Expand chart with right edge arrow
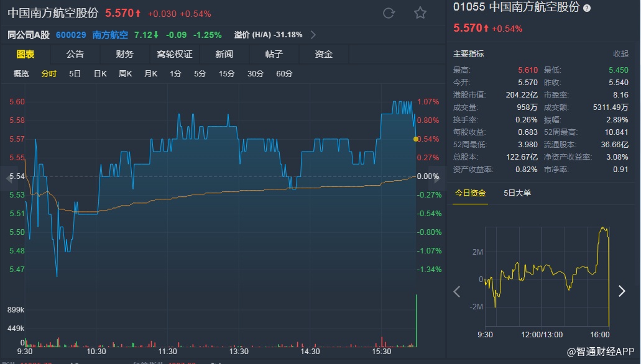The image size is (641, 364). (439, 180)
